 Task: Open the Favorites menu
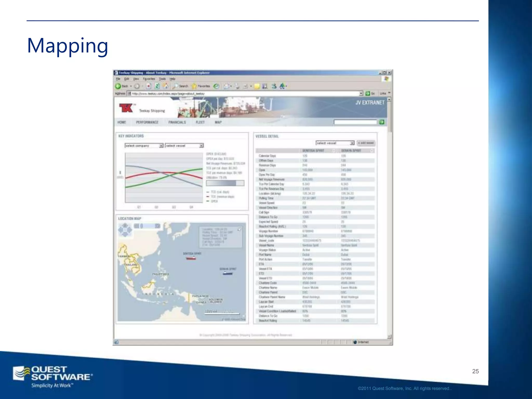pos(149,79)
